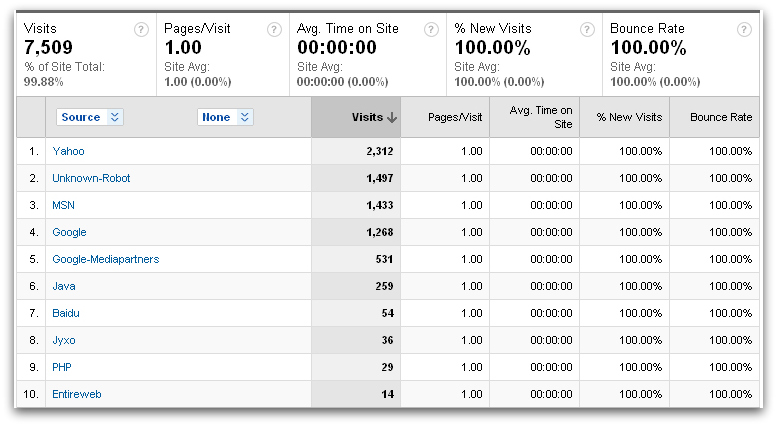The width and height of the screenshot is (777, 426).
Task: Sort table by Pages/Visit column
Action: click(454, 117)
